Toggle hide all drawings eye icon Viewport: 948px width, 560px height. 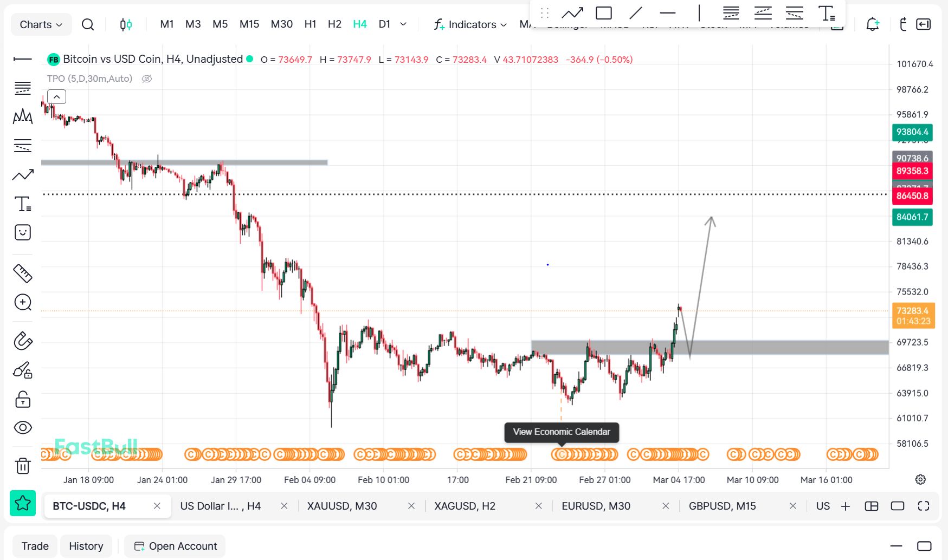coord(23,428)
